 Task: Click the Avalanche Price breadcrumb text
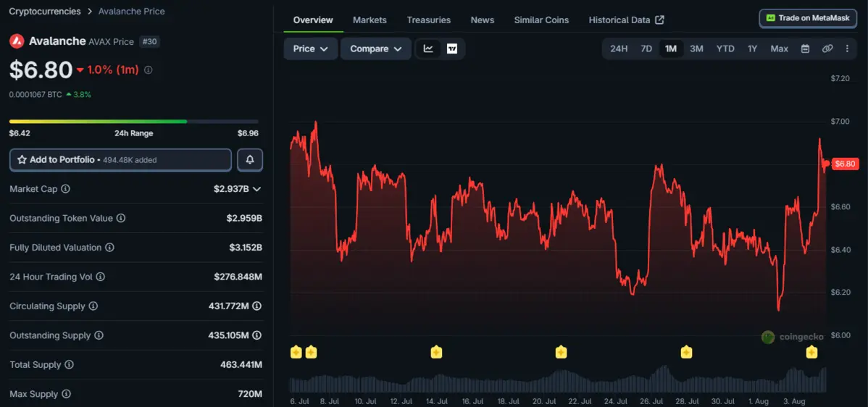pyautogui.click(x=131, y=11)
